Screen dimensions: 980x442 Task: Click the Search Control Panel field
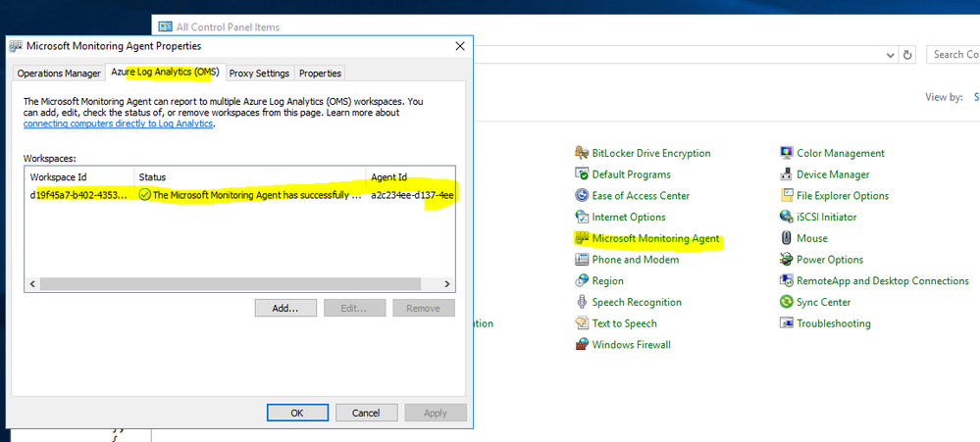point(954,55)
